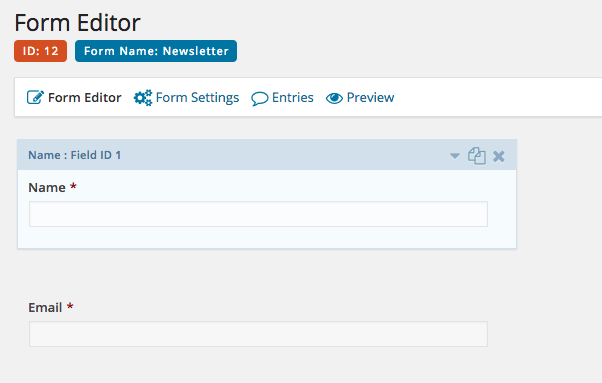Click the Form Editor page heading

[78, 23]
